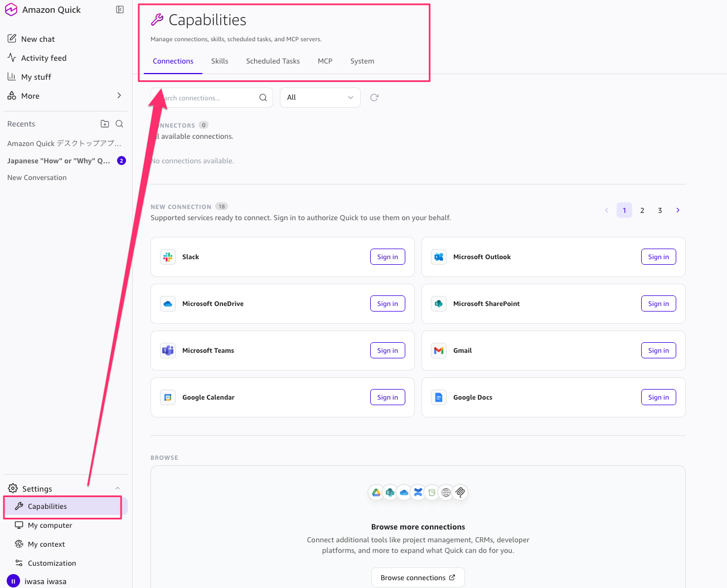This screenshot has width=727, height=588.
Task: Click the Capabilities wrench heading icon
Action: [x=157, y=20]
